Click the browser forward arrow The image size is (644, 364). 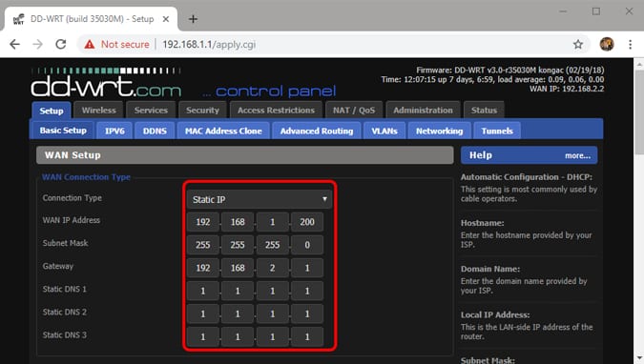(x=38, y=45)
